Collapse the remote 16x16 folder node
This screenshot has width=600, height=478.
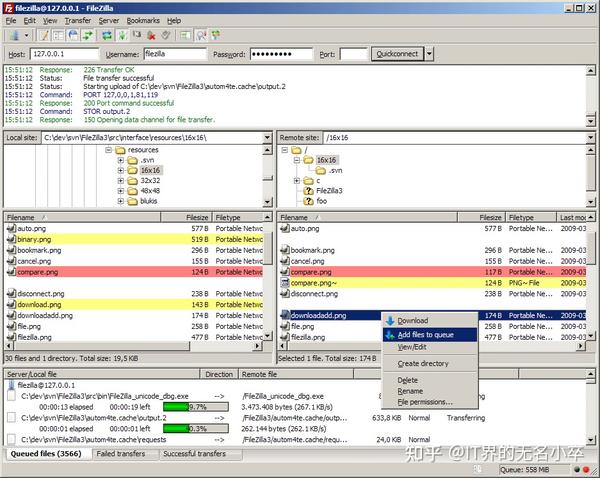click(x=297, y=160)
